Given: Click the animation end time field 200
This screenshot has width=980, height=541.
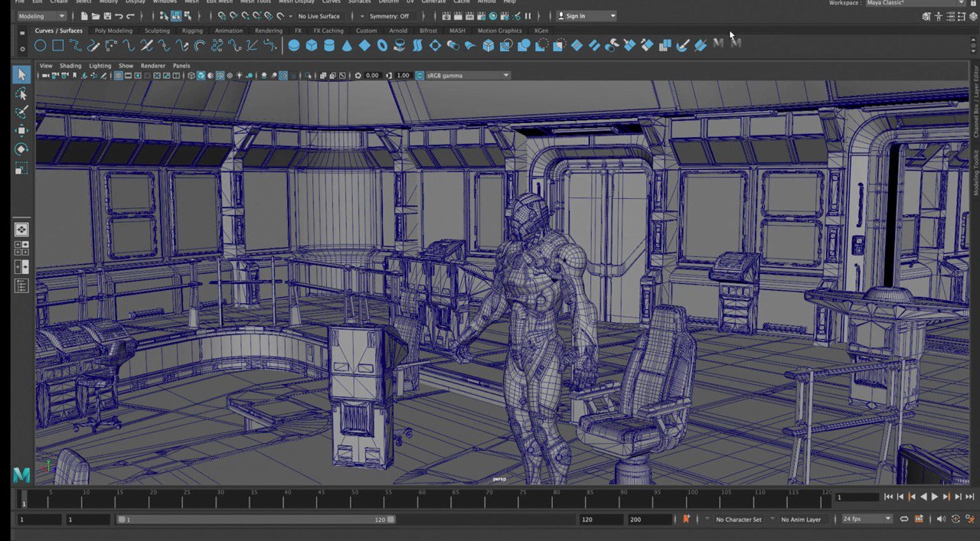Looking at the screenshot, I should pos(649,520).
